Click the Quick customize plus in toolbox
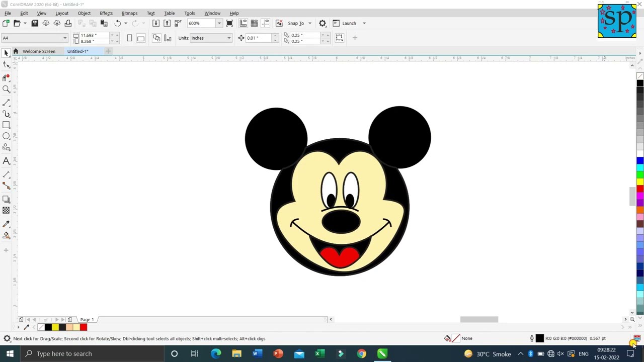 coord(6,250)
